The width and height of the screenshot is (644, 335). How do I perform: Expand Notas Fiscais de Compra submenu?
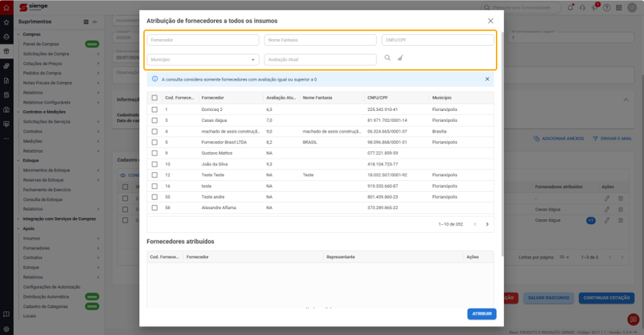[98, 83]
